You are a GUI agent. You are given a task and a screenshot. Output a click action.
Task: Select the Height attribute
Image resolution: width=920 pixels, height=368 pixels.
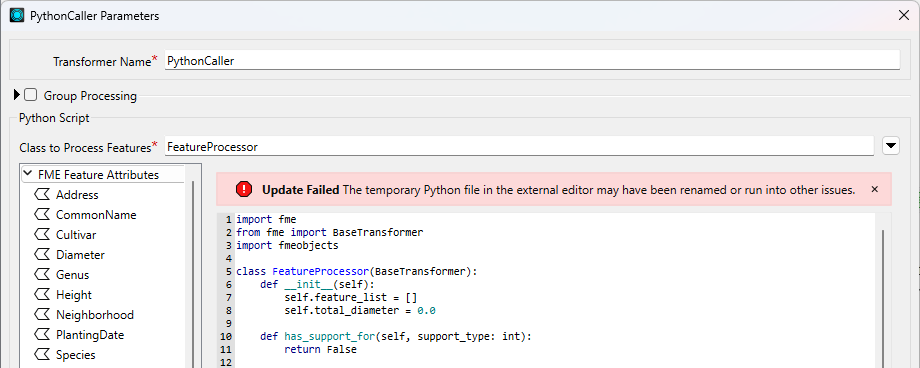[x=74, y=295]
